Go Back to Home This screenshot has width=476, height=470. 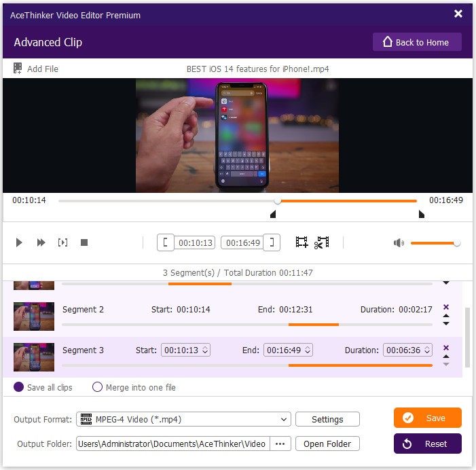(417, 42)
